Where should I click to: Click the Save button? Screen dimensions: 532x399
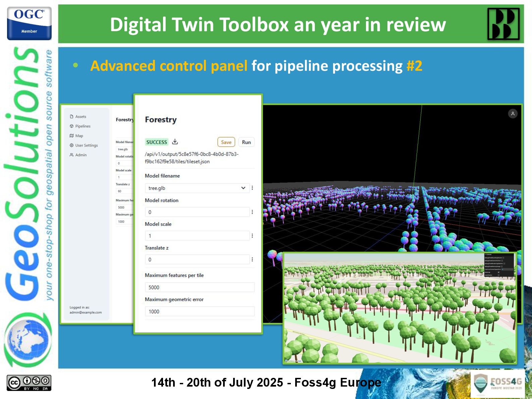[226, 142]
